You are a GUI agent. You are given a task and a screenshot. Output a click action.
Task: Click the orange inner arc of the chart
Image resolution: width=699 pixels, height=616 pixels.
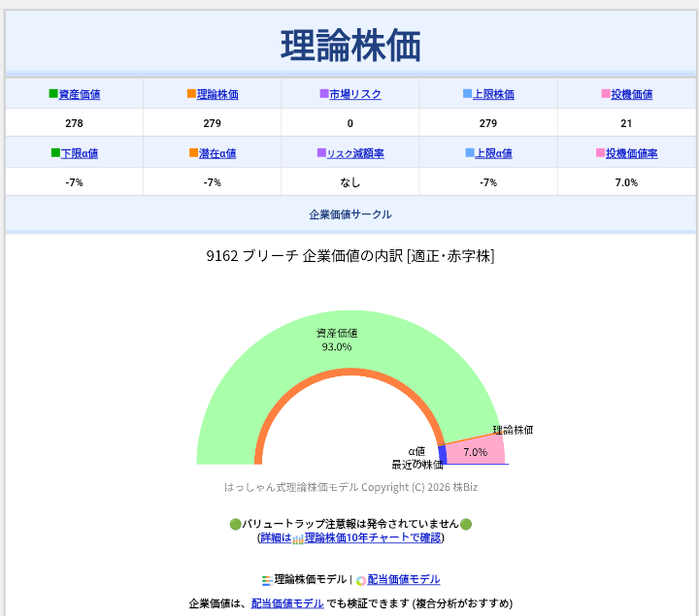(x=350, y=372)
